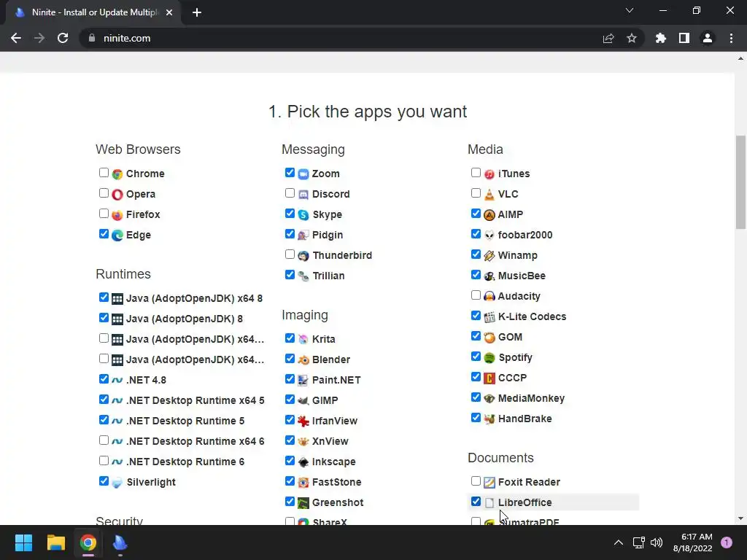
Task: Click the Spotify app icon
Action: coord(489,357)
